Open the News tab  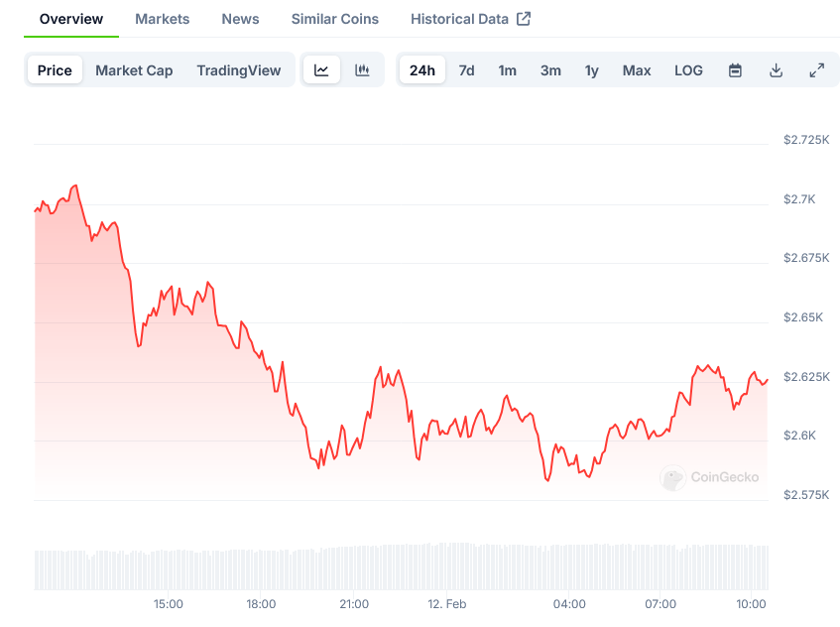(x=241, y=19)
